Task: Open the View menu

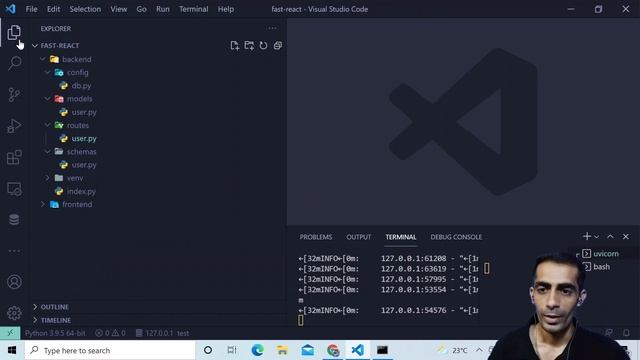Action: click(x=119, y=9)
